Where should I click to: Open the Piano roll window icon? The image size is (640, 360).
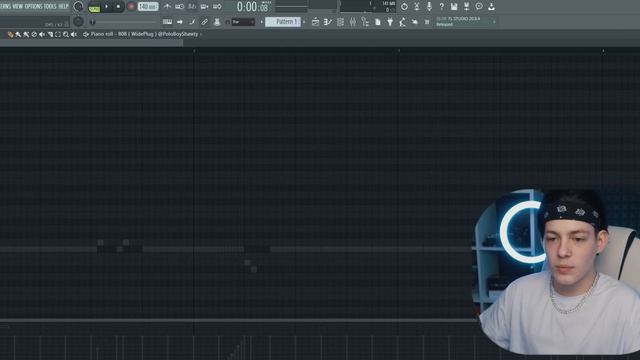[328, 22]
